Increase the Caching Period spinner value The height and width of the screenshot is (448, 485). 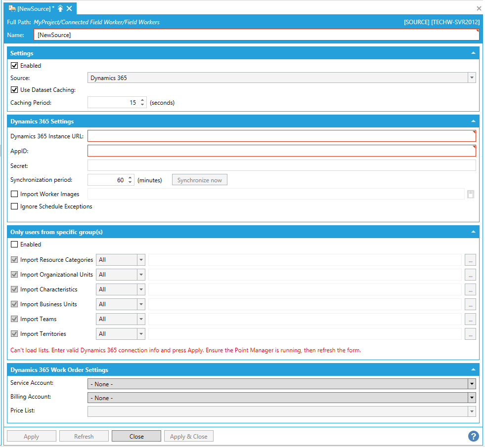point(142,100)
